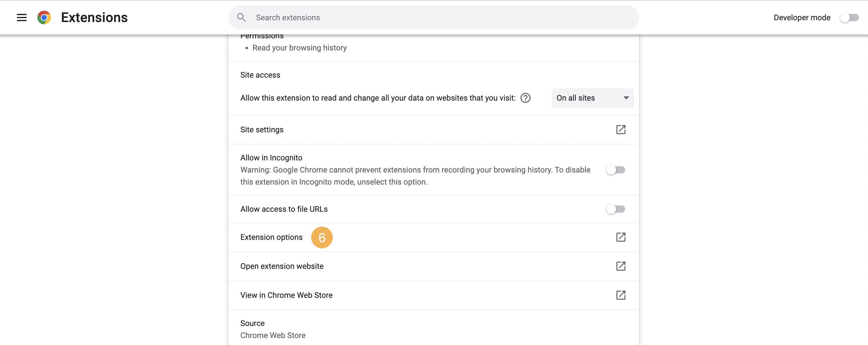Focus the Search extensions field

(433, 18)
